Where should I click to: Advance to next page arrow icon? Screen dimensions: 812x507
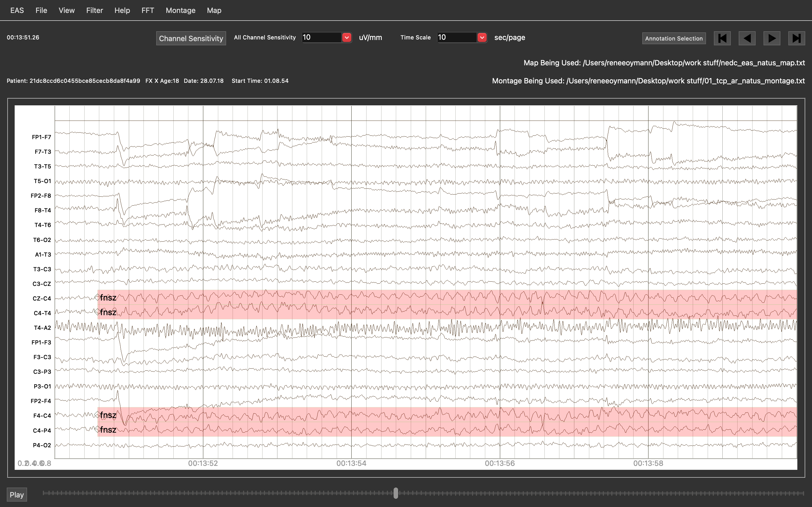(771, 38)
